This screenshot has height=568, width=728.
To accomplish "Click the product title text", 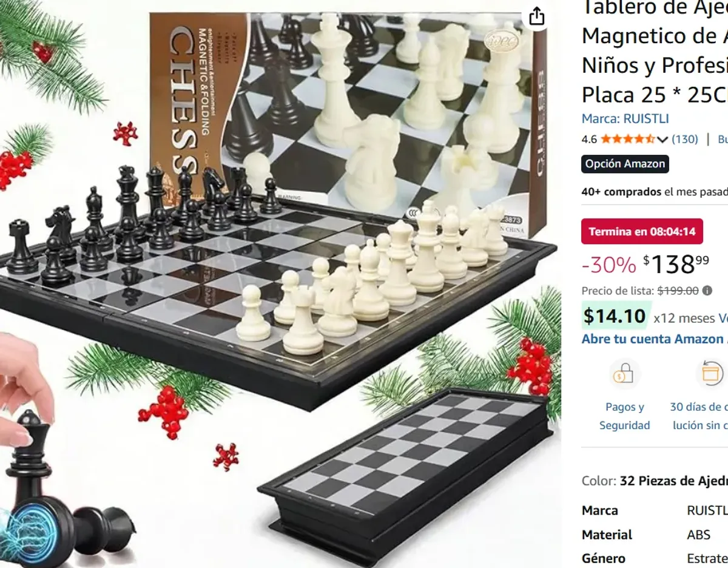I will [x=655, y=51].
